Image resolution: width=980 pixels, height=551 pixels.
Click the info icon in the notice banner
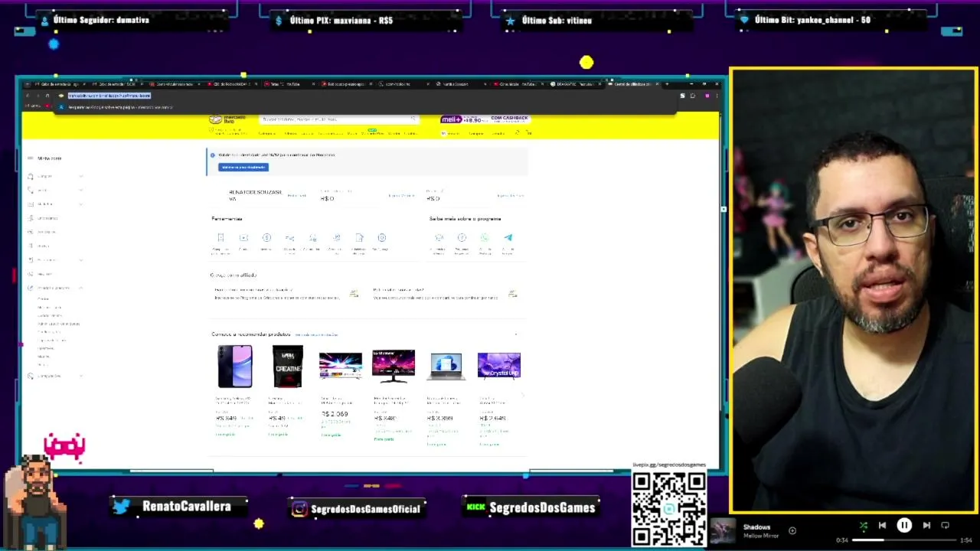[x=213, y=155]
